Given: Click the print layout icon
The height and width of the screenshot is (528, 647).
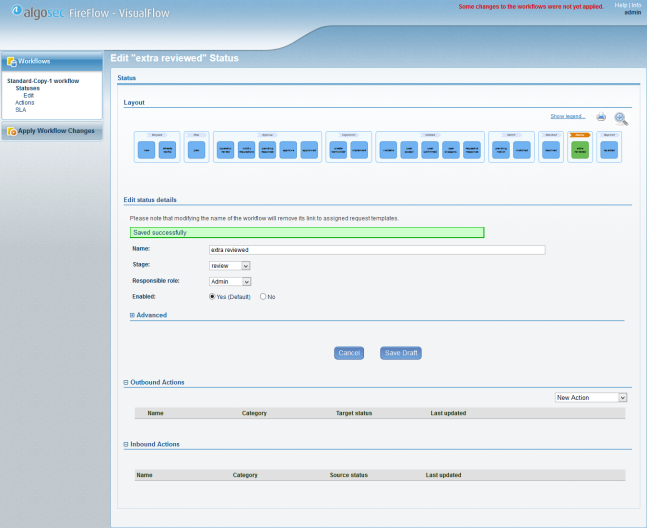Looking at the screenshot, I should [x=602, y=117].
